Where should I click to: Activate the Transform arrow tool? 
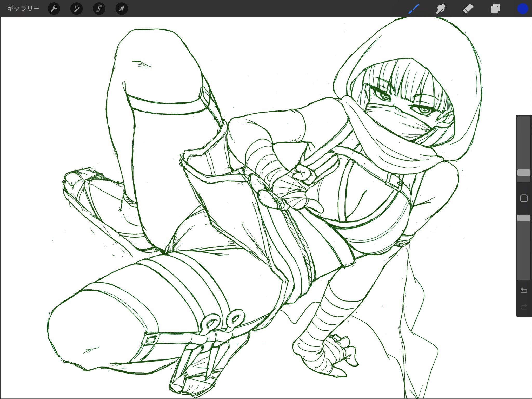tap(122, 9)
